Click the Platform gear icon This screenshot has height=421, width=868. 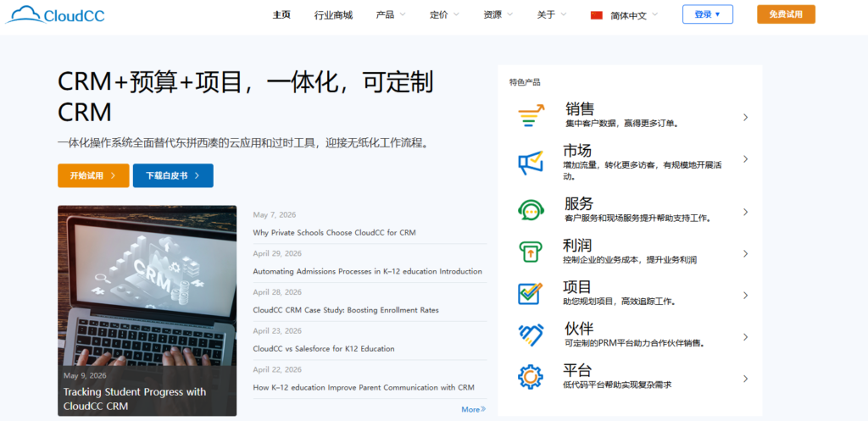[x=531, y=377]
